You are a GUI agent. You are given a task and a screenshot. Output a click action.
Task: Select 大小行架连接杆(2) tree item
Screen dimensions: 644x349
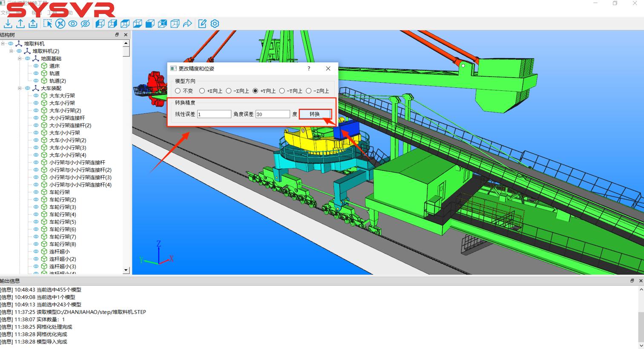70,126
